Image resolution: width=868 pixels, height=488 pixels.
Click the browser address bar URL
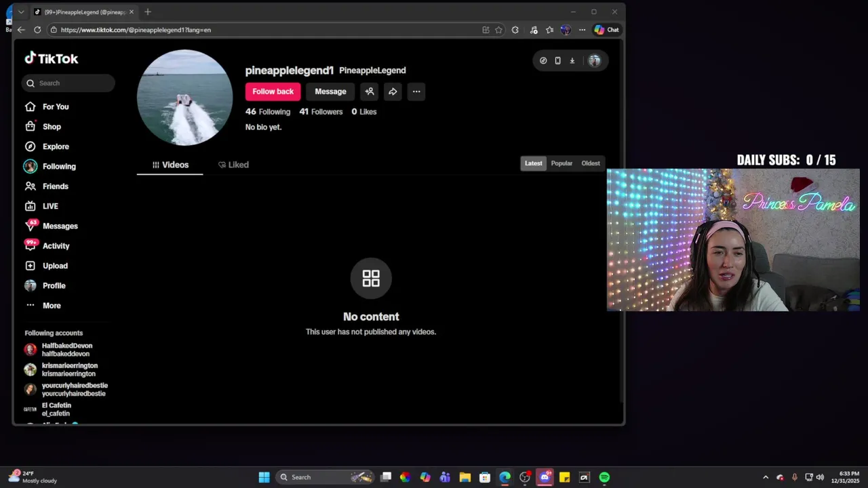point(136,30)
